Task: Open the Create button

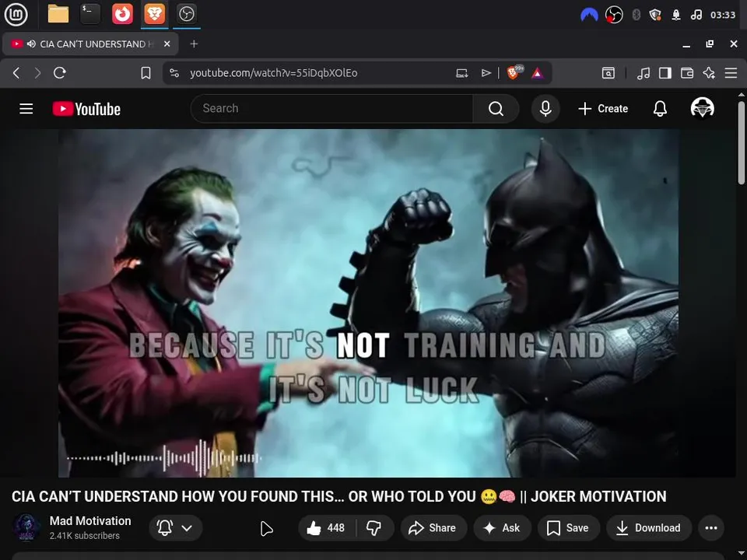Action: pos(603,109)
